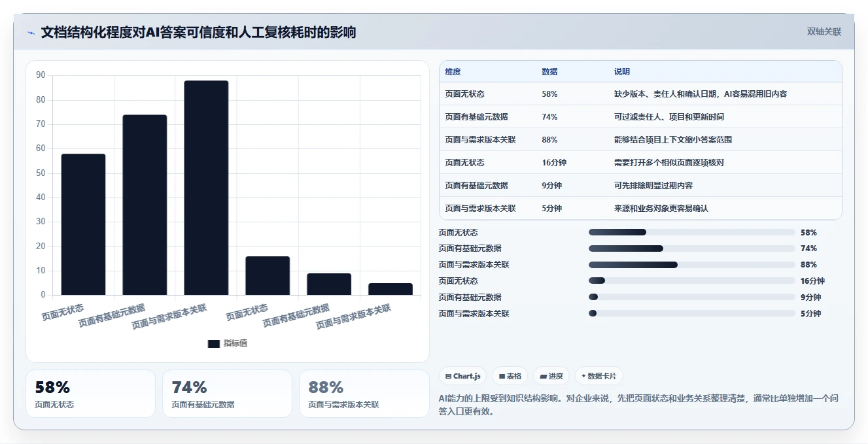This screenshot has width=868, height=444.
Task: Click the summary paragraph starting AI能力的上限
Action: pyautogui.click(x=638, y=405)
